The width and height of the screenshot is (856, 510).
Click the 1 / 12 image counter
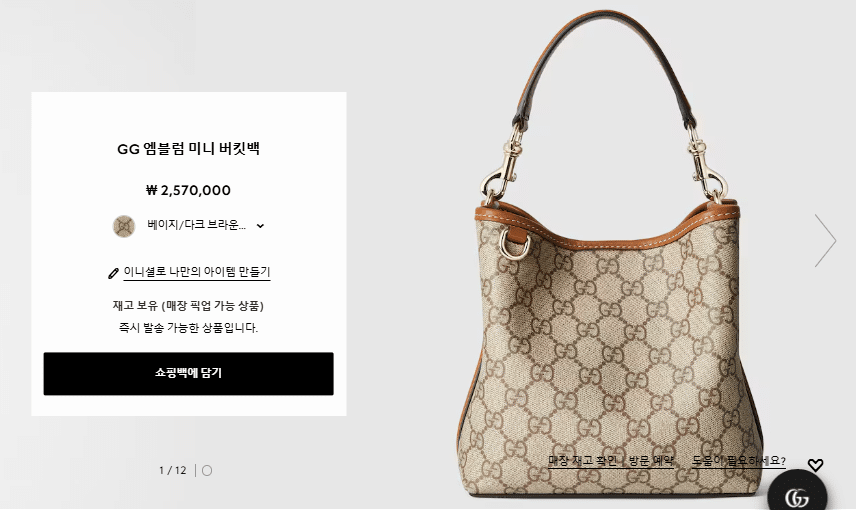coord(173,471)
